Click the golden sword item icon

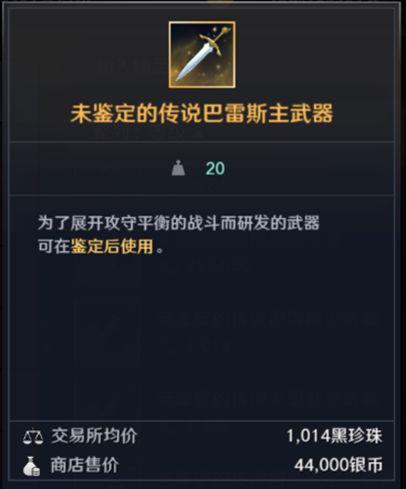coord(202,55)
